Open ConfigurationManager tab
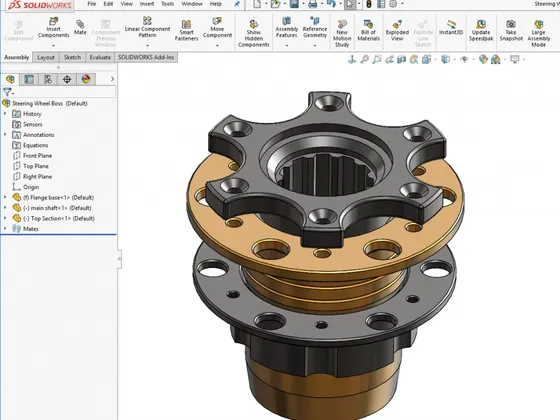 (48, 79)
